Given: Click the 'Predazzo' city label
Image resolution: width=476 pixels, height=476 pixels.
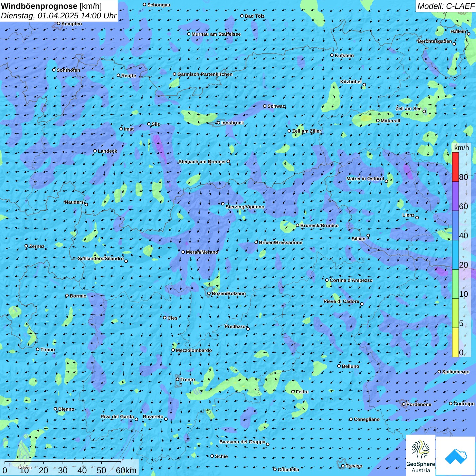Looking at the screenshot, I should click(235, 326).
